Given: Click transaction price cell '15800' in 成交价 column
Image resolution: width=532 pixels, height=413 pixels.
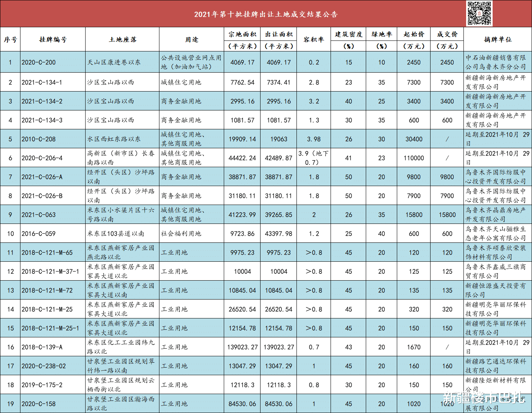Looking at the screenshot, I should pyautogui.click(x=447, y=214).
